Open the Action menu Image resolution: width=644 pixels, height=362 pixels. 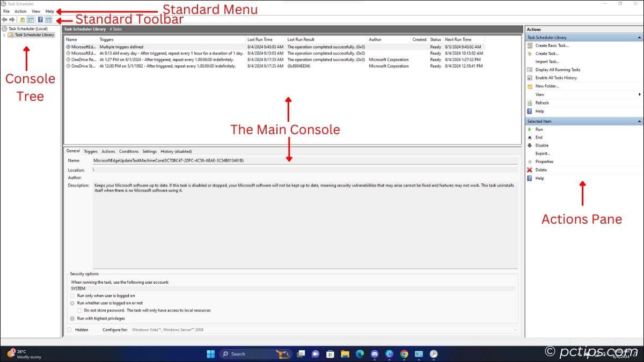click(20, 11)
